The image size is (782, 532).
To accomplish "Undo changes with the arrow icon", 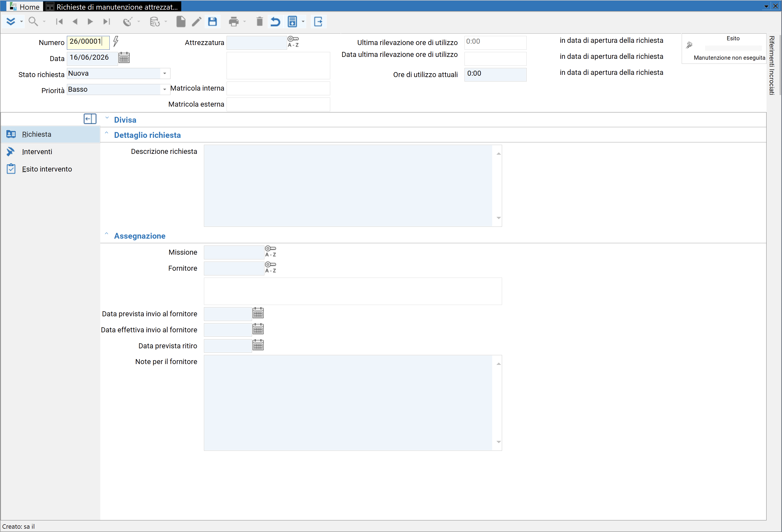I will [275, 22].
